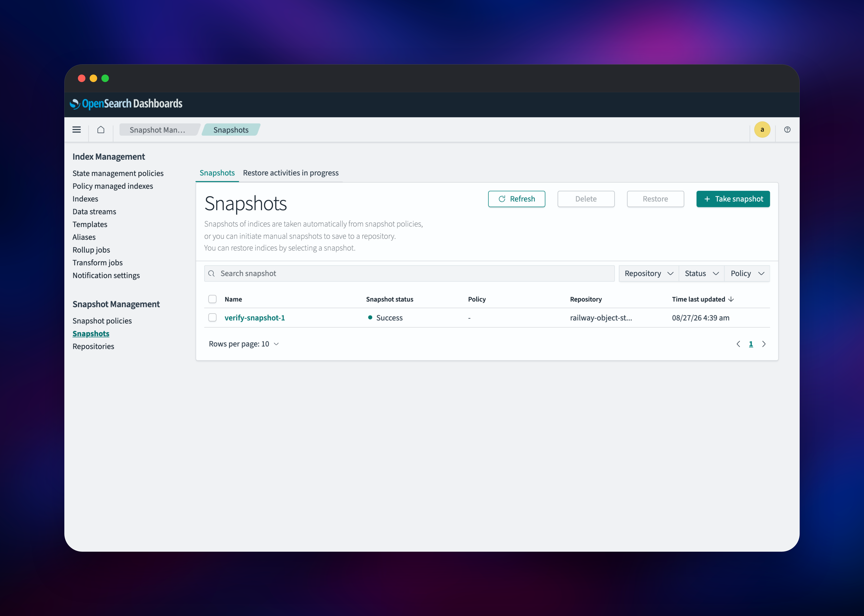Expand the Policy filter dropdown
This screenshot has height=616, width=864.
[x=747, y=273]
